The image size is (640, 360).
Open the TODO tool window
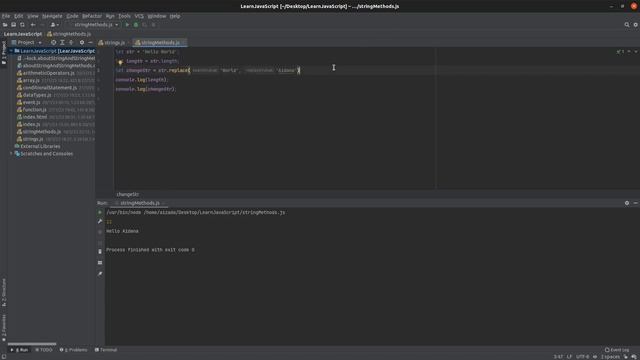pyautogui.click(x=44, y=350)
